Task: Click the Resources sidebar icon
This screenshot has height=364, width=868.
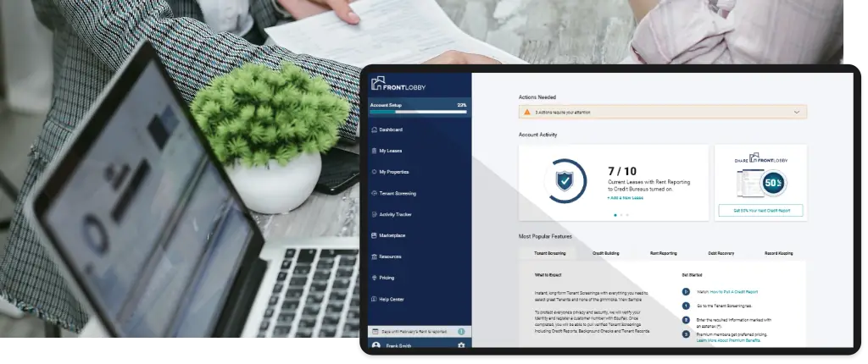Action: 374,256
